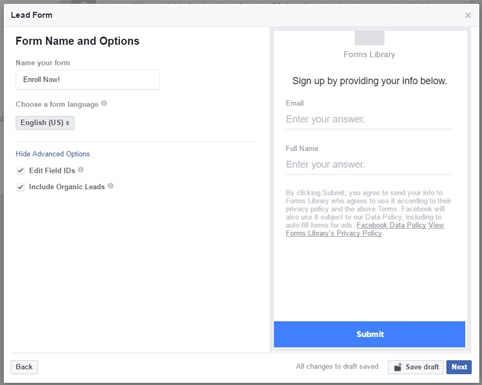Click Save draft button

pyautogui.click(x=416, y=367)
